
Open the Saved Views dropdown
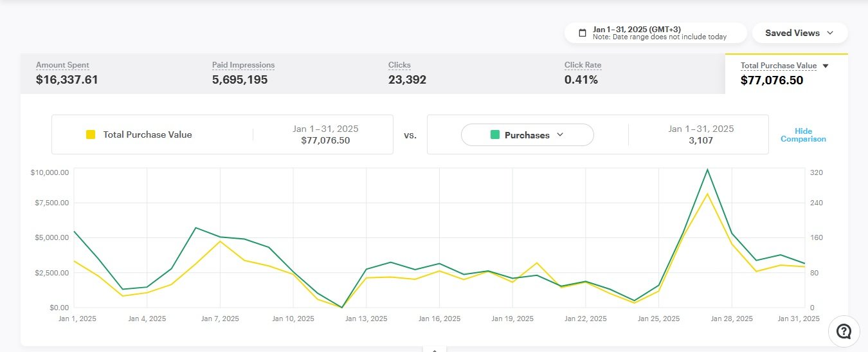799,33
